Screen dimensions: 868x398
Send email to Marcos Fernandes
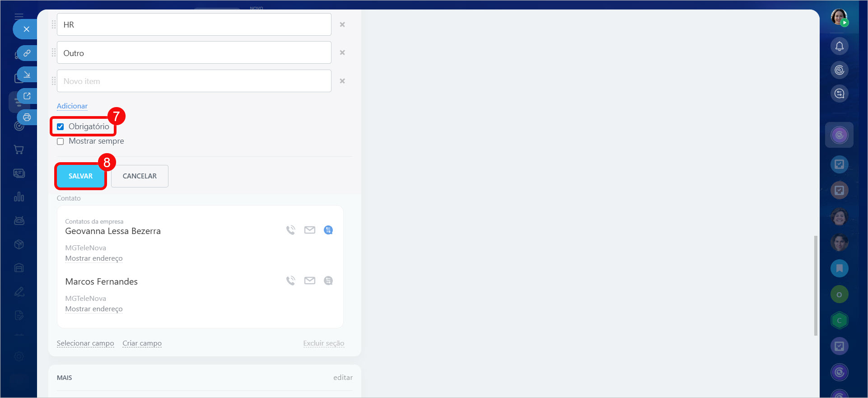tap(309, 281)
